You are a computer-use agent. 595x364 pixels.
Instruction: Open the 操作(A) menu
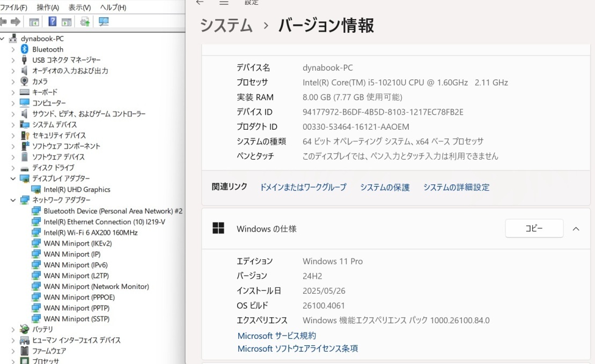[x=48, y=8]
